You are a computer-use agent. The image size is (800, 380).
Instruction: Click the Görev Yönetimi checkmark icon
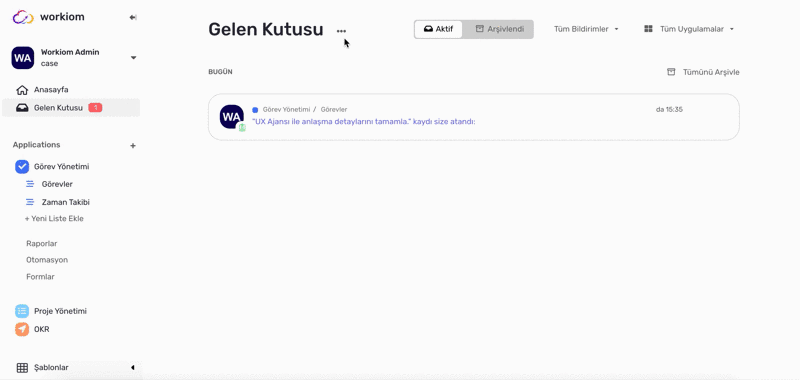point(22,166)
